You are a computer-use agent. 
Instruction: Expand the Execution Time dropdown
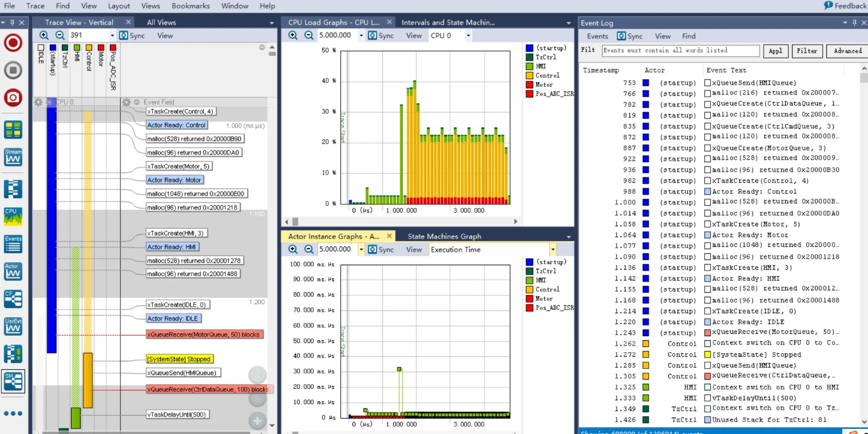[552, 250]
